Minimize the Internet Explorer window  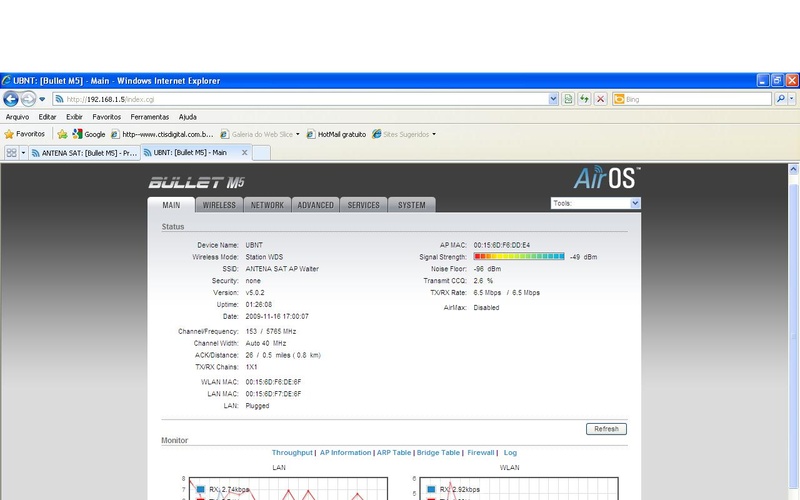[x=763, y=81]
